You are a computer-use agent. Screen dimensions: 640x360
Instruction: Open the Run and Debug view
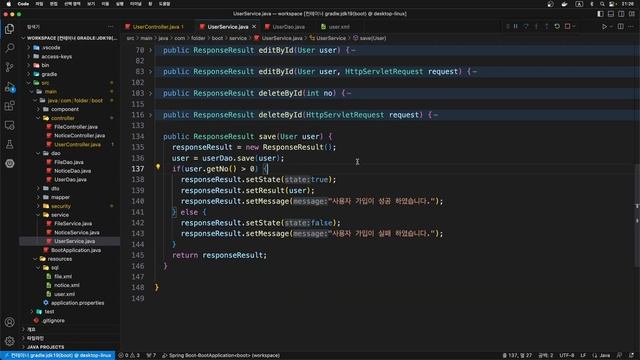click(x=9, y=87)
